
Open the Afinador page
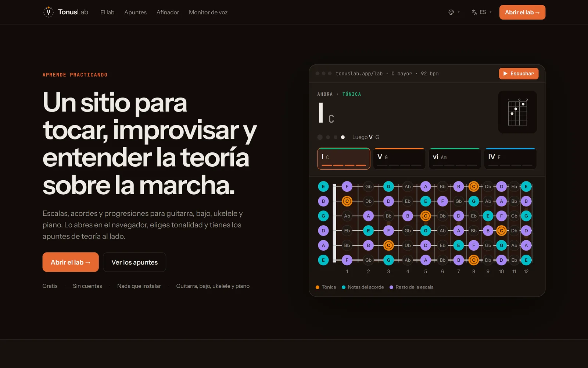pos(168,12)
